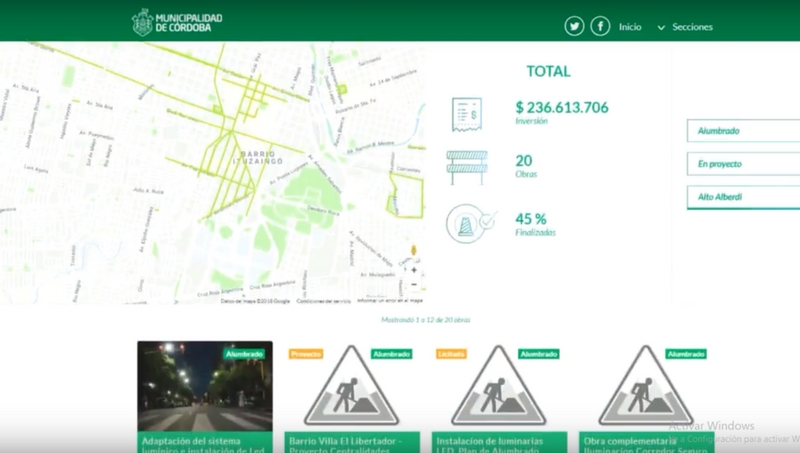Screen dimensions: 800x453
Task: Click the Condiciones del servicio map link
Action: click(324, 300)
